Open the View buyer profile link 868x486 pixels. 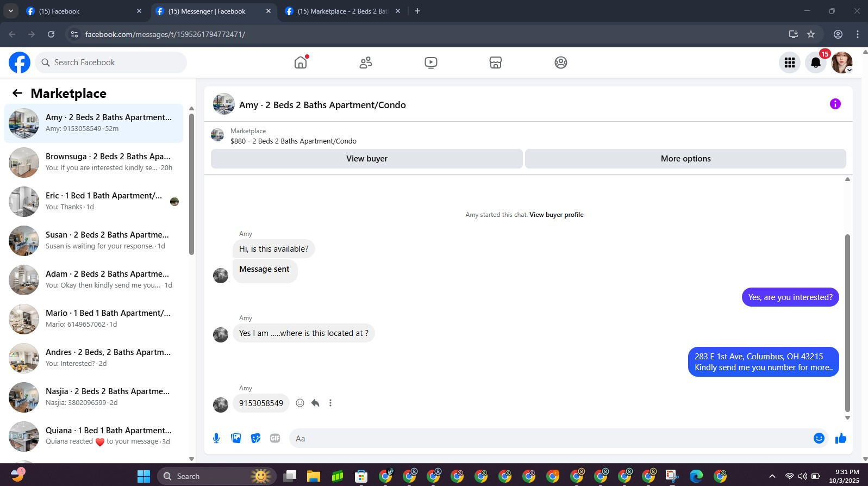click(x=557, y=215)
